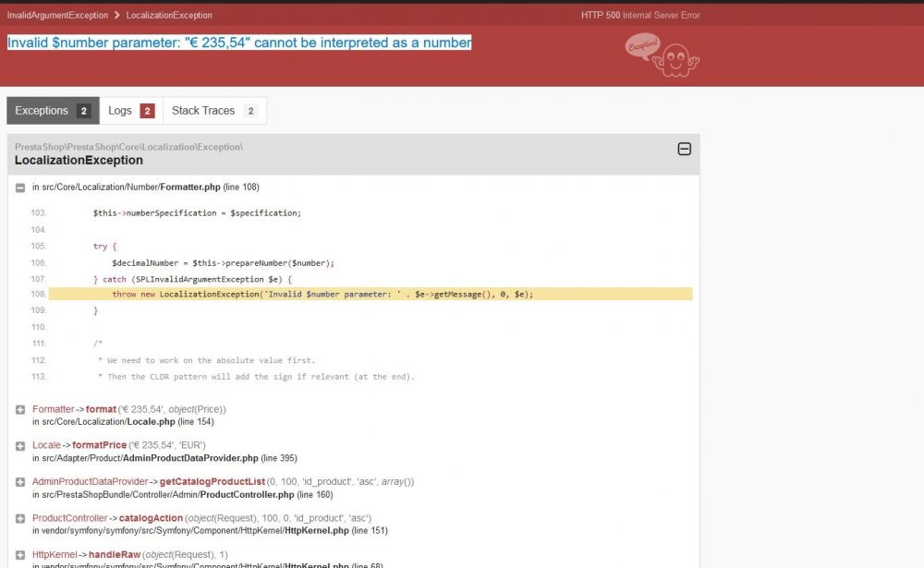Collapse the Formatter.php trace details

(x=19, y=187)
